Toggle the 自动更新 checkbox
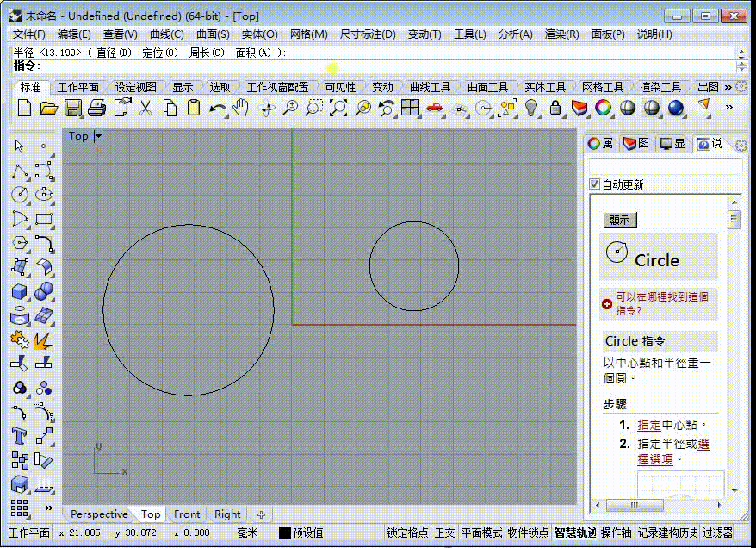This screenshot has width=756, height=548. pos(594,184)
